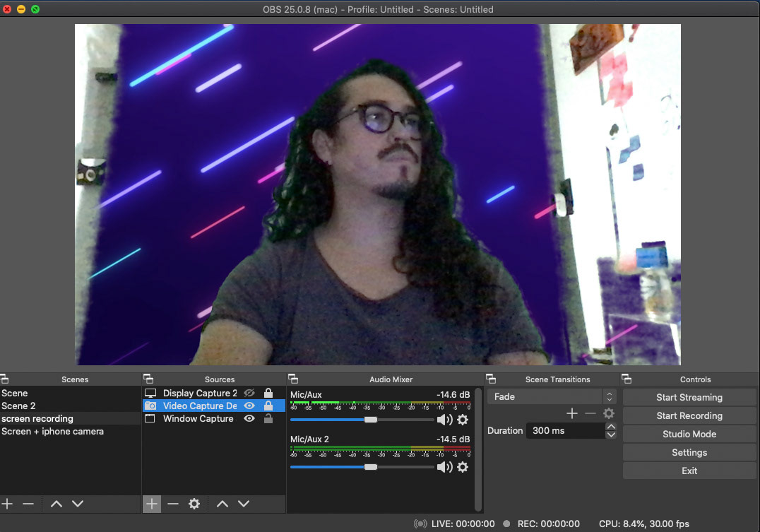
Task: Move selected scene down arrow
Action: click(78, 504)
